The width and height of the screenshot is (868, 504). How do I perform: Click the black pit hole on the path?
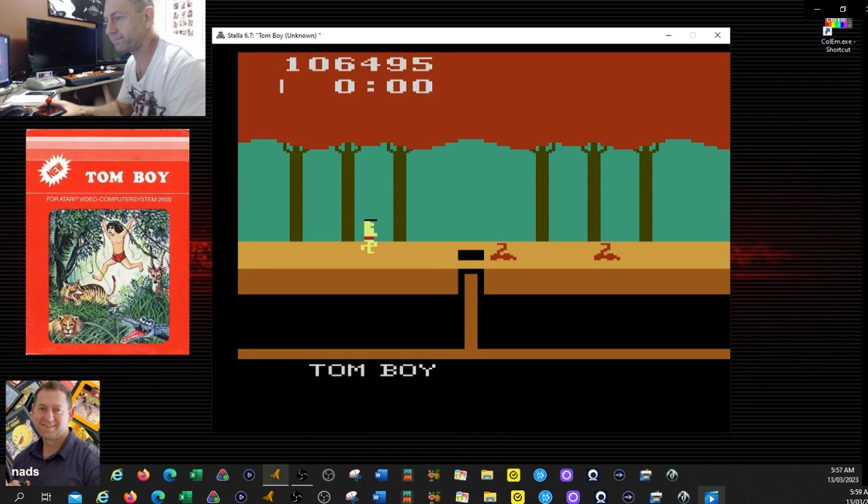471,255
